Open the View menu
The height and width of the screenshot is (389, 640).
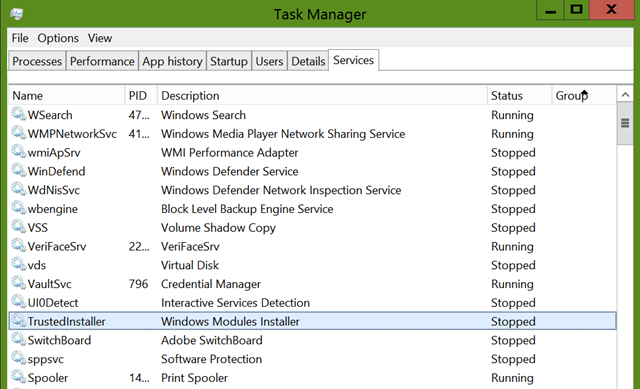click(x=100, y=38)
